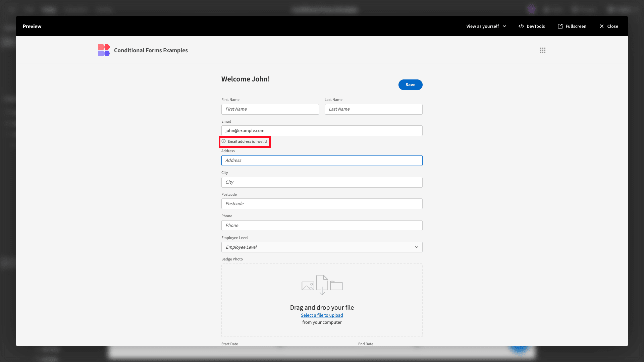Click into the Address input field
The image size is (644, 362).
[322, 161]
